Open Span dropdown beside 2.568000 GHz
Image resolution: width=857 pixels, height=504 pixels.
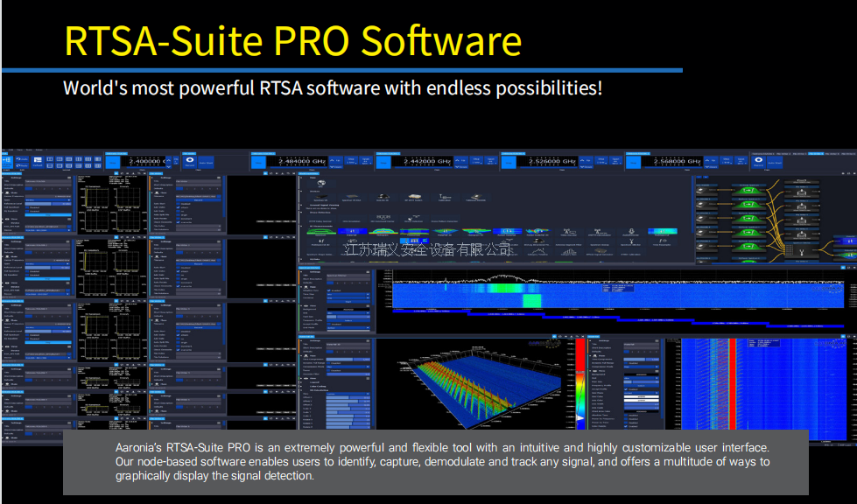(x=740, y=162)
